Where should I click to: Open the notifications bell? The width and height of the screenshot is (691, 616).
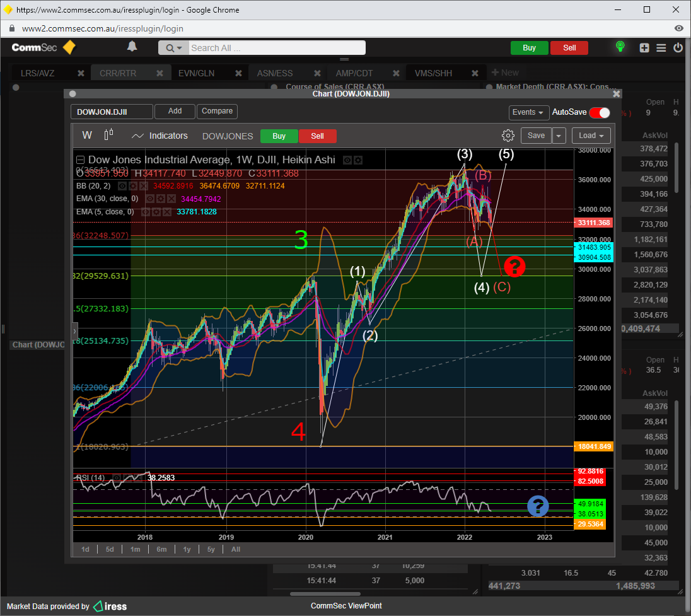(x=132, y=47)
